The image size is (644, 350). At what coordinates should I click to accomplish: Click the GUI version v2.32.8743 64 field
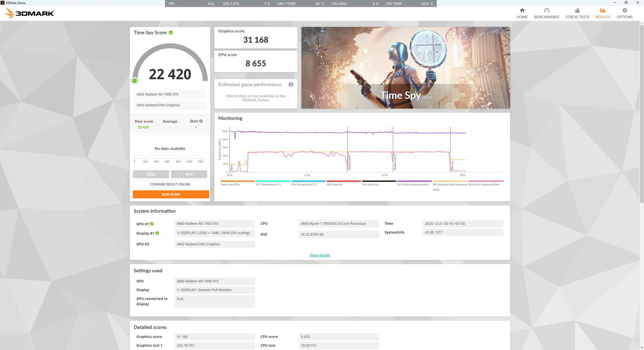pos(339,234)
